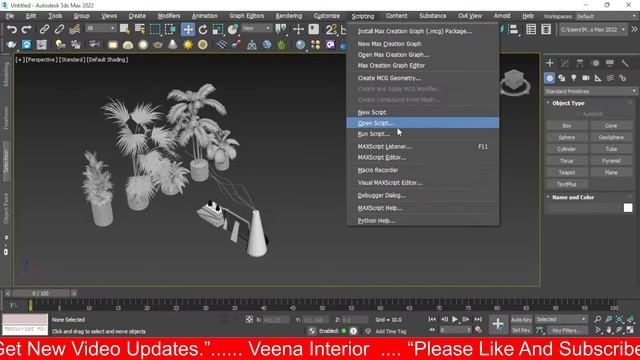The image size is (640, 360).
Task: Select Shapes category icon
Action: tap(562, 78)
